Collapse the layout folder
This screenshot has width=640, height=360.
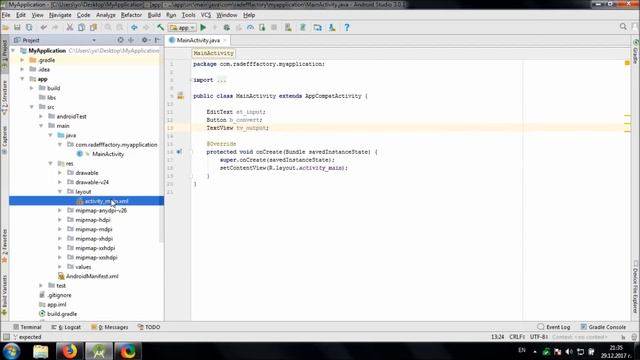[60, 191]
